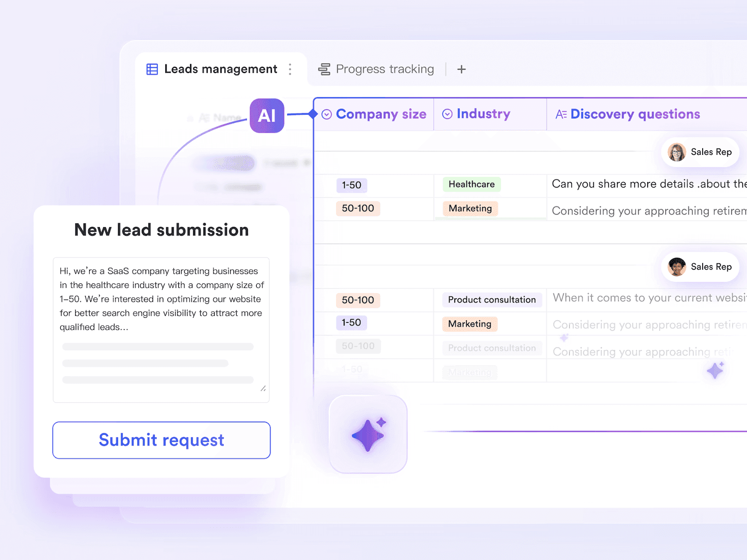
Task: Click the large sparkle AI assistant icon
Action: pyautogui.click(x=368, y=434)
